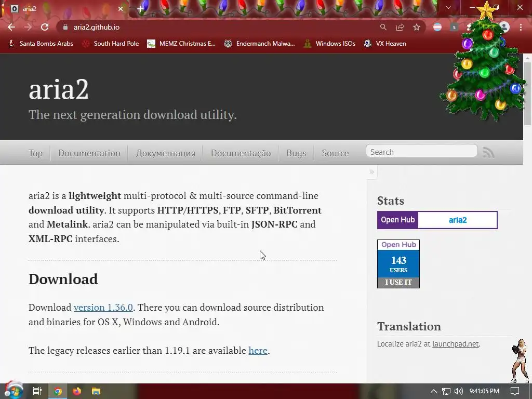The image size is (532, 399).
Task: Open the zoom magnifier icon in address bar
Action: click(383, 27)
